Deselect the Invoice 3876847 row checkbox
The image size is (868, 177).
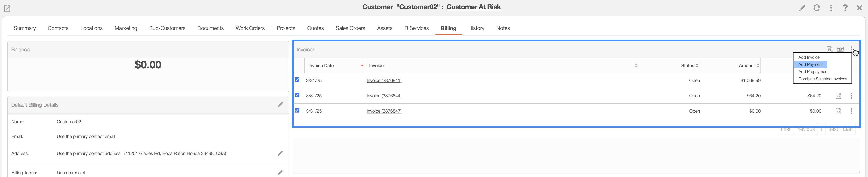(297, 110)
